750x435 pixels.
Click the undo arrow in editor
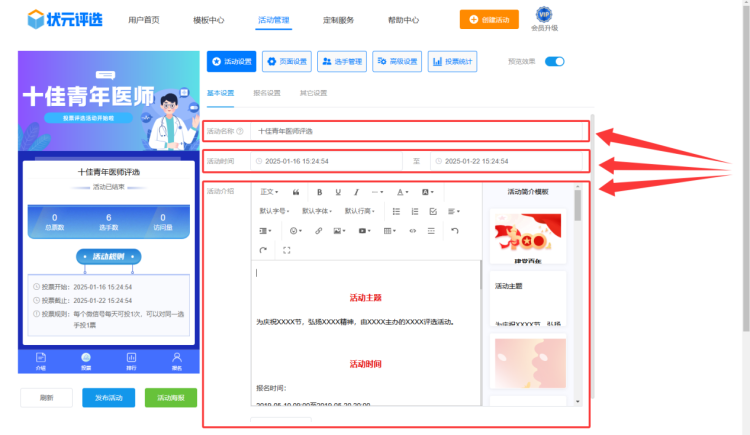coord(455,231)
